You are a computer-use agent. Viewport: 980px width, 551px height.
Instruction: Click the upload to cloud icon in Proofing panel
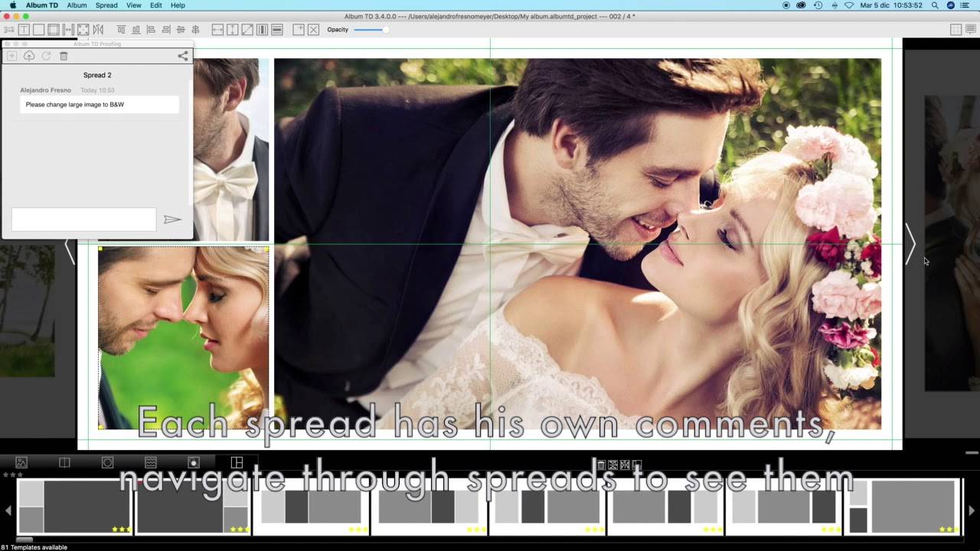tap(29, 56)
